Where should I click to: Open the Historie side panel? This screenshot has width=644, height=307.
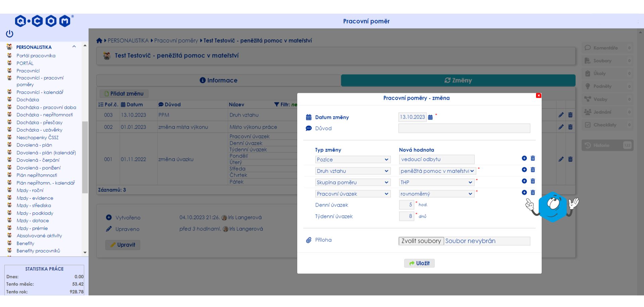[x=607, y=145]
